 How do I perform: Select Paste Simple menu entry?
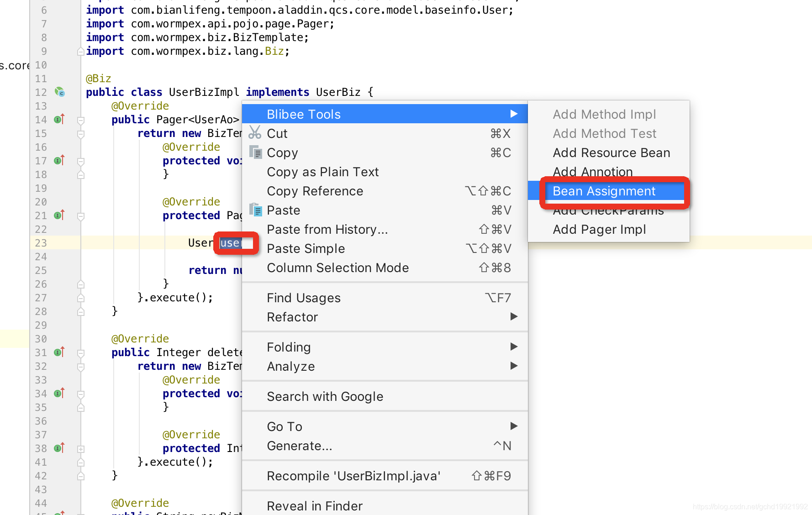pos(385,248)
